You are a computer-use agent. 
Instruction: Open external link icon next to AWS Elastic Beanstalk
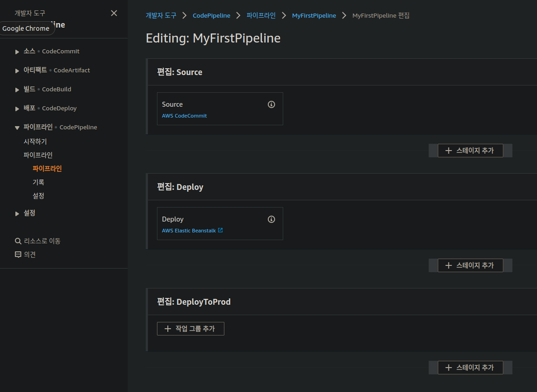point(220,231)
